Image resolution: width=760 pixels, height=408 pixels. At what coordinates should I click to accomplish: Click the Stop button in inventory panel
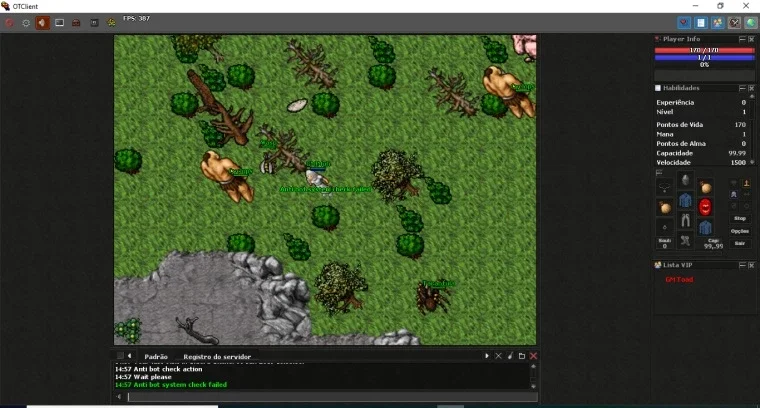(x=740, y=219)
